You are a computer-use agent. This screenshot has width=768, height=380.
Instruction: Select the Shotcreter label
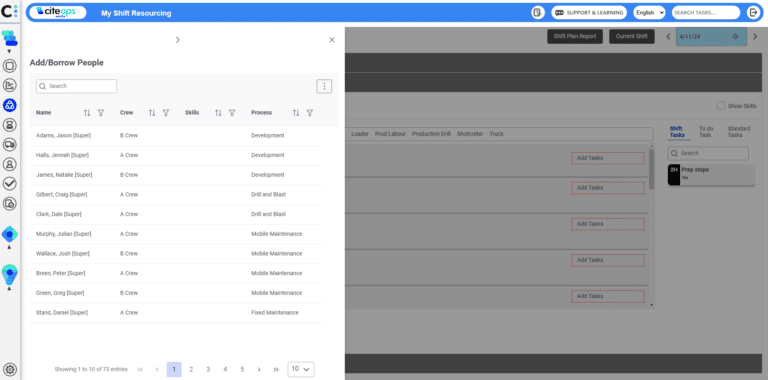[x=470, y=134]
